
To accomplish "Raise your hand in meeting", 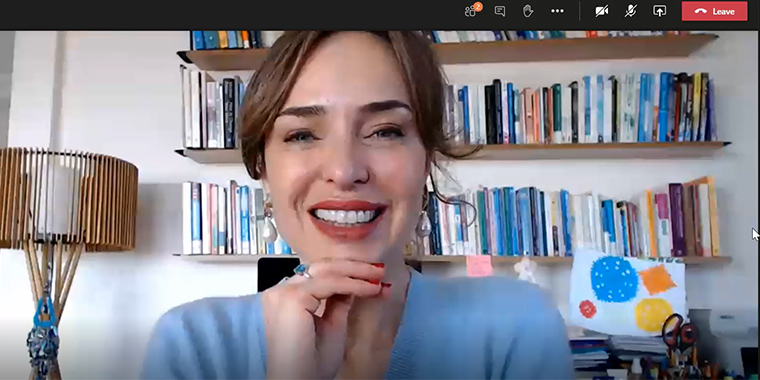I will [528, 11].
